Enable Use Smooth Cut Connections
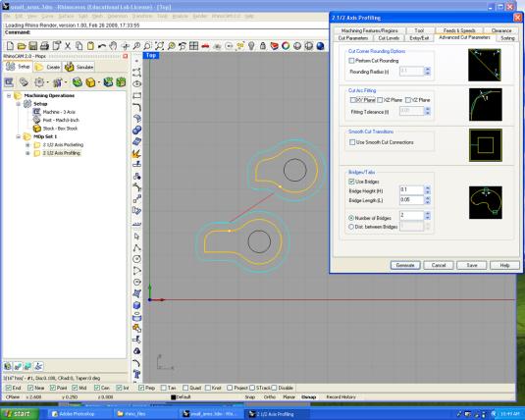 (x=352, y=142)
